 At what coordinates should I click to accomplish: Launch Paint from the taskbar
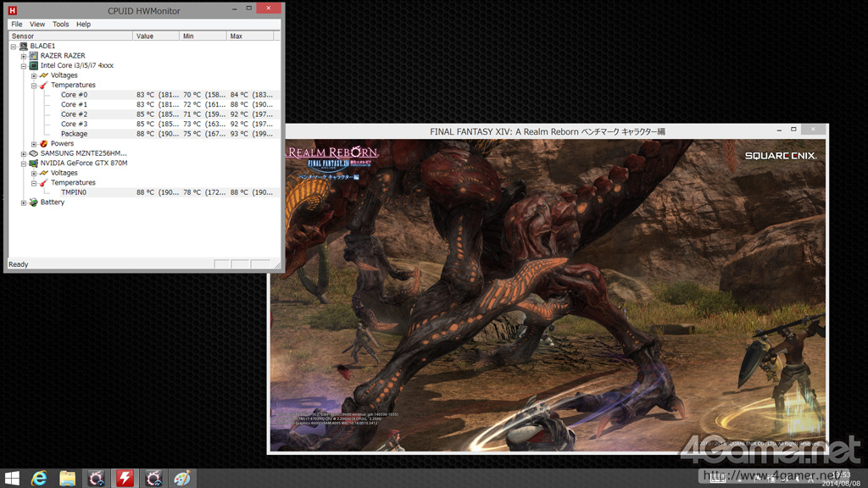182,479
